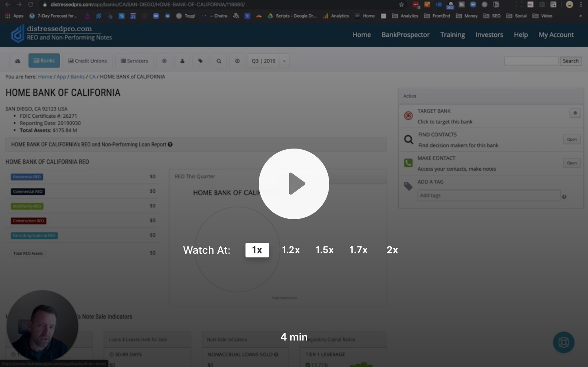Click the Commercial REO label

pos(28,192)
